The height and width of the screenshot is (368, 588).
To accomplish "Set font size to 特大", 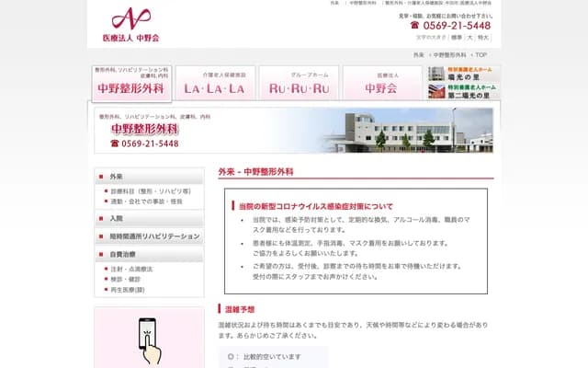I will pyautogui.click(x=483, y=38).
